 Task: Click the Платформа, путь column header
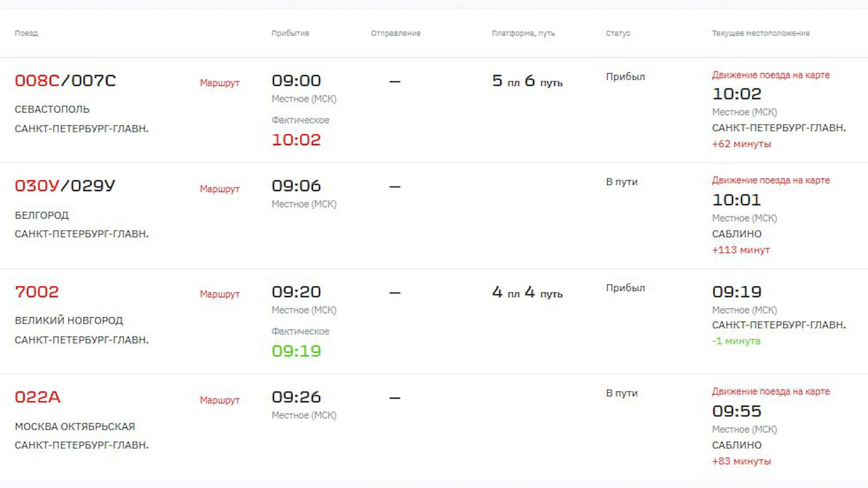(x=523, y=33)
